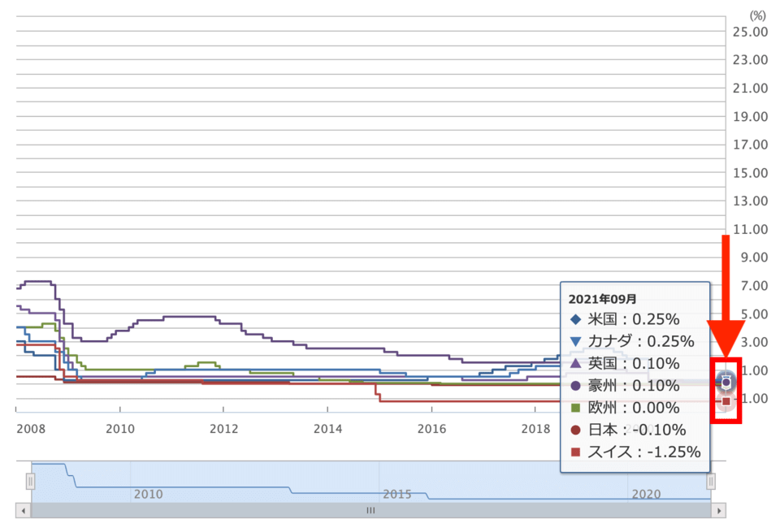Click the right range handle of navigator

[711, 482]
